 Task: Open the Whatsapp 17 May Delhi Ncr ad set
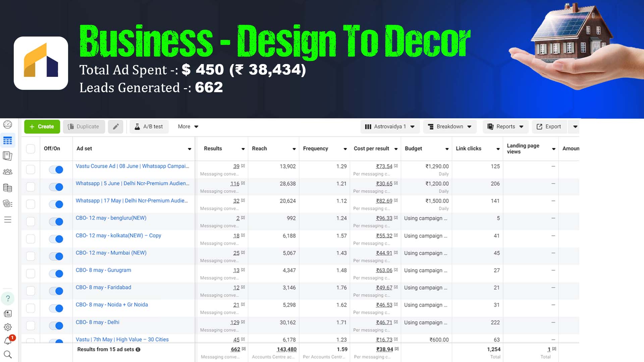coord(132,200)
